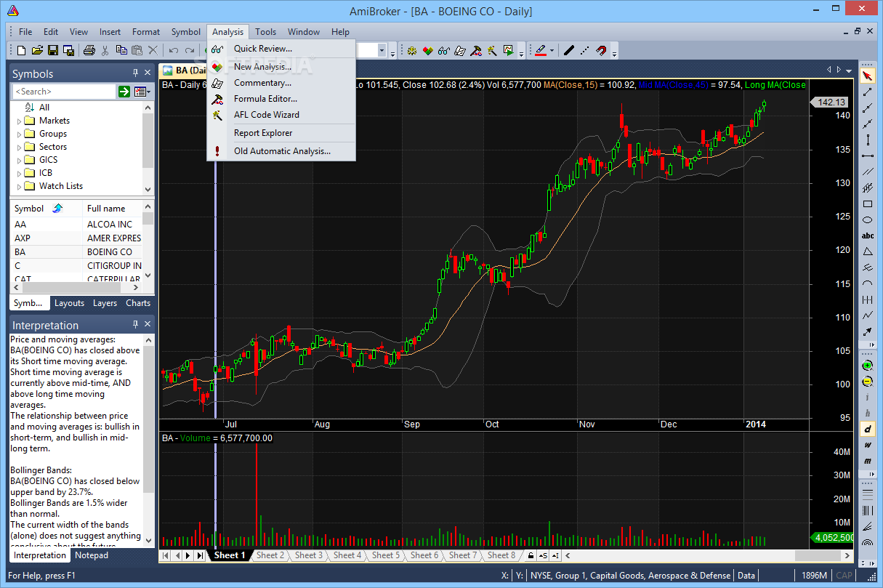Switch to weekly interval 'w'

click(x=867, y=445)
